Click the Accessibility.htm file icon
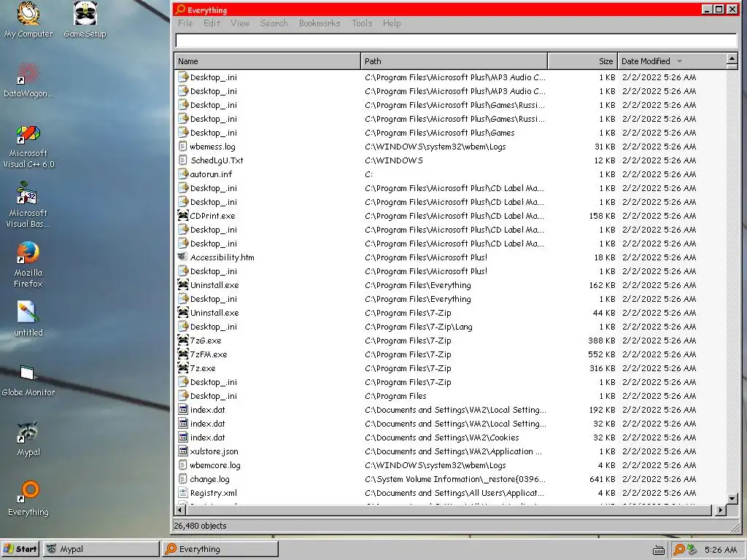The image size is (747, 560). 183,257
